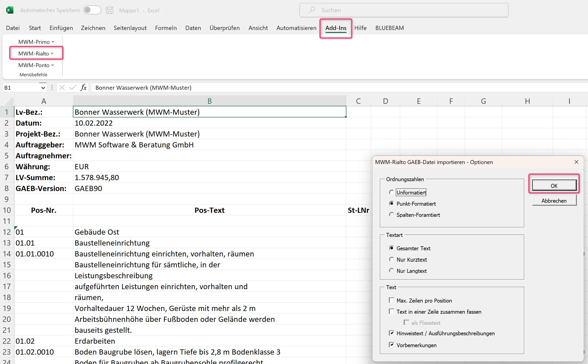Screen dimensions: 588x364
Task: Click the St-LNr header cell
Action: pos(358,210)
